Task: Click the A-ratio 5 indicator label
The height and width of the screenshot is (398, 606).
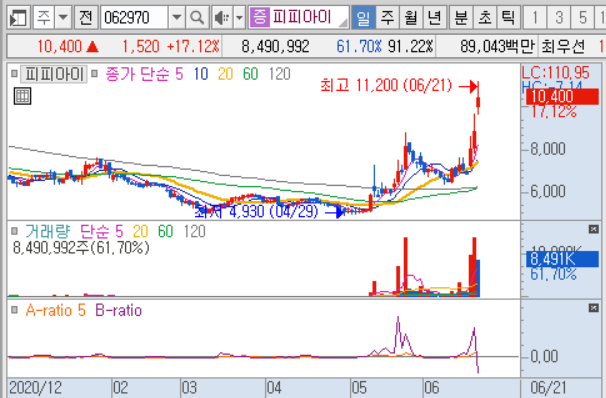Action: tap(56, 310)
